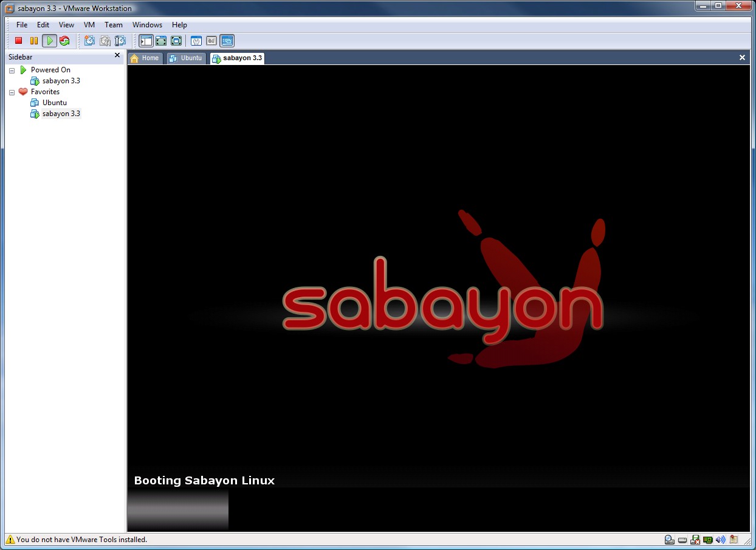The width and height of the screenshot is (756, 550).
Task: Click the Summary view toolbar icon
Action: point(196,41)
